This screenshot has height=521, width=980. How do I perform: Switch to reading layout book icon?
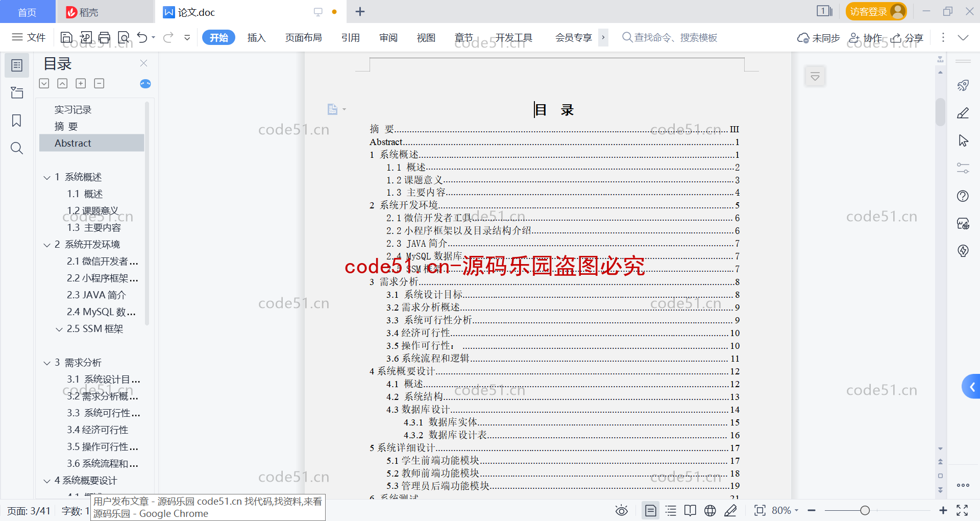click(690, 510)
